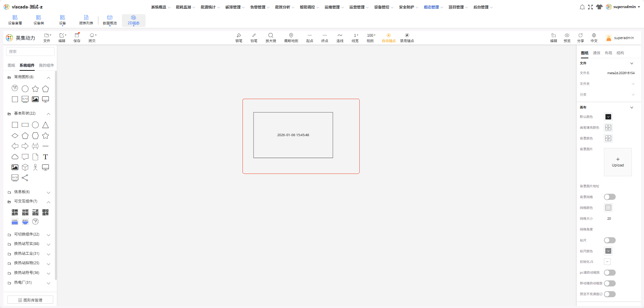The height and width of the screenshot is (308, 644).
Task: Pick the stick person shape
Action: click(x=35, y=167)
